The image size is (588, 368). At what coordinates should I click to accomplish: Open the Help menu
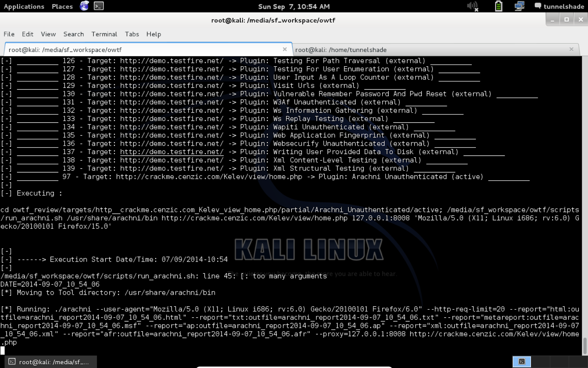154,34
